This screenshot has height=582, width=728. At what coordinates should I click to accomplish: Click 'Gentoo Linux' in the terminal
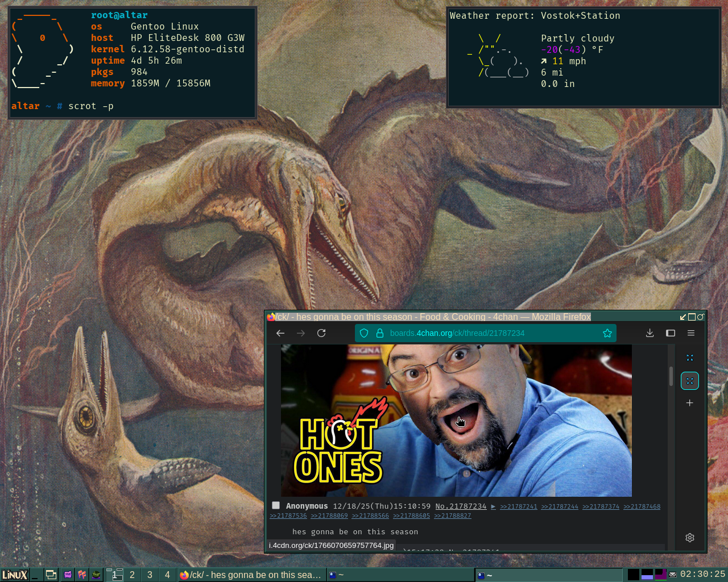[165, 27]
